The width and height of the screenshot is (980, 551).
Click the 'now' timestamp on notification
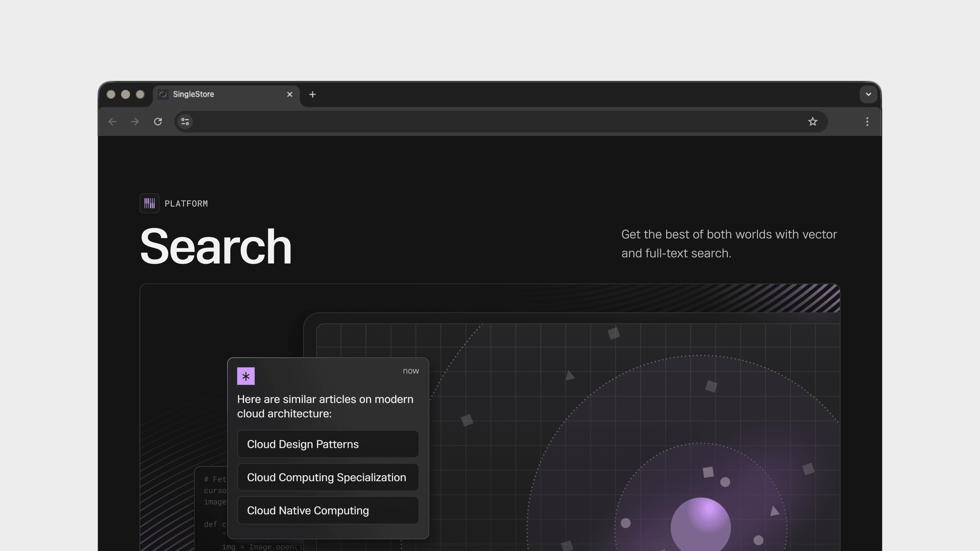(410, 371)
